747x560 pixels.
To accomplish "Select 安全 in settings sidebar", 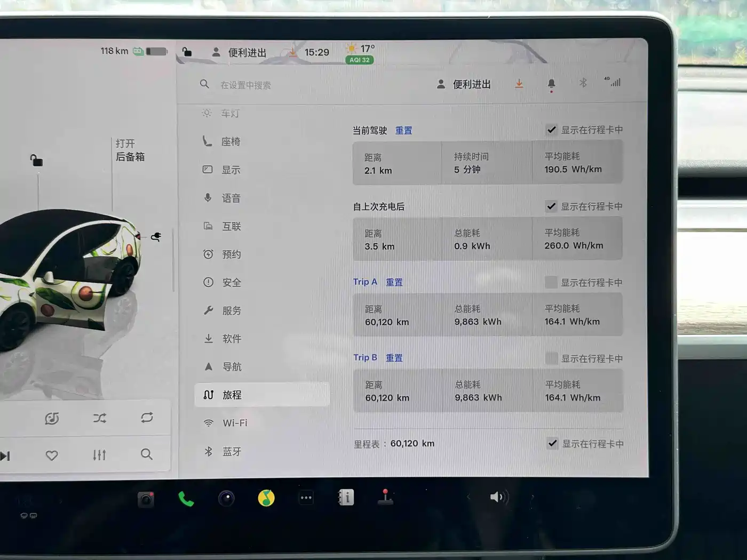I will 231,283.
